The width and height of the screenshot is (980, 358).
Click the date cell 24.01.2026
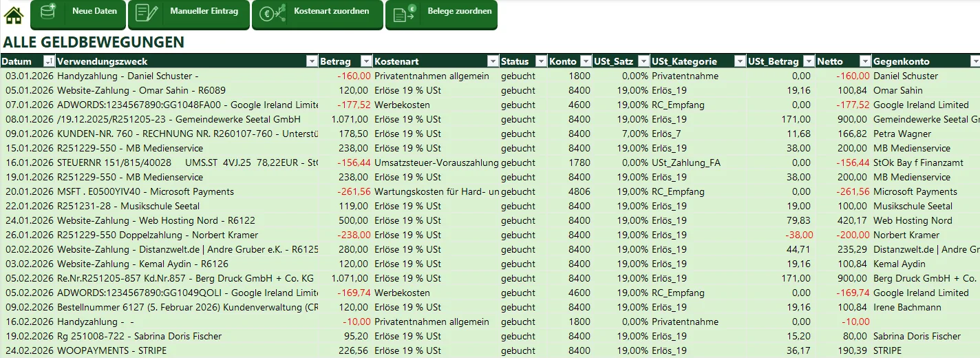28,220
